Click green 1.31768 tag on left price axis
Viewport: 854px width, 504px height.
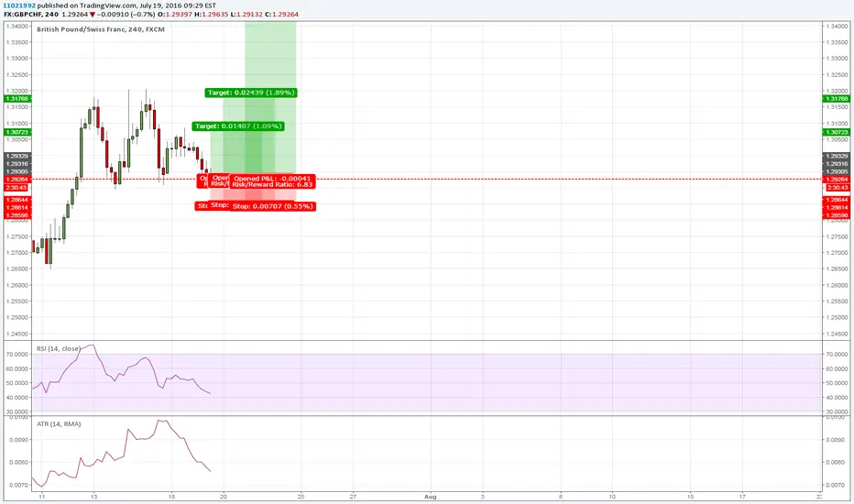point(16,99)
